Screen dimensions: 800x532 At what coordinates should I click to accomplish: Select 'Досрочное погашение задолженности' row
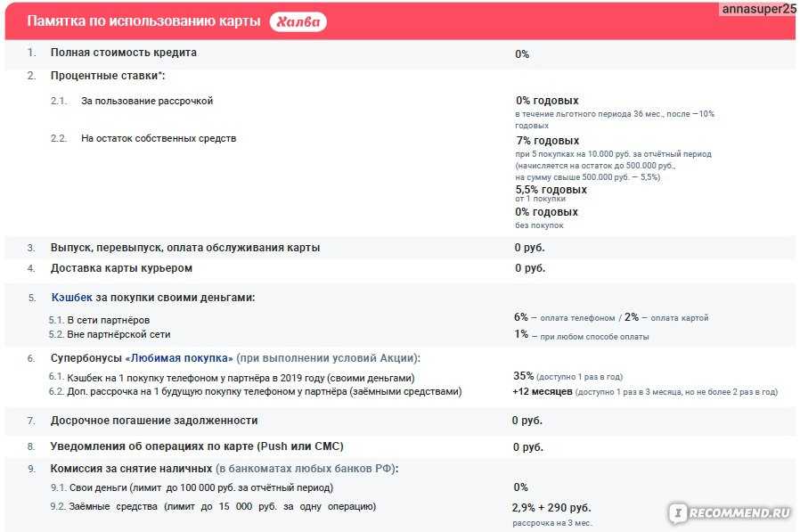pos(154,421)
